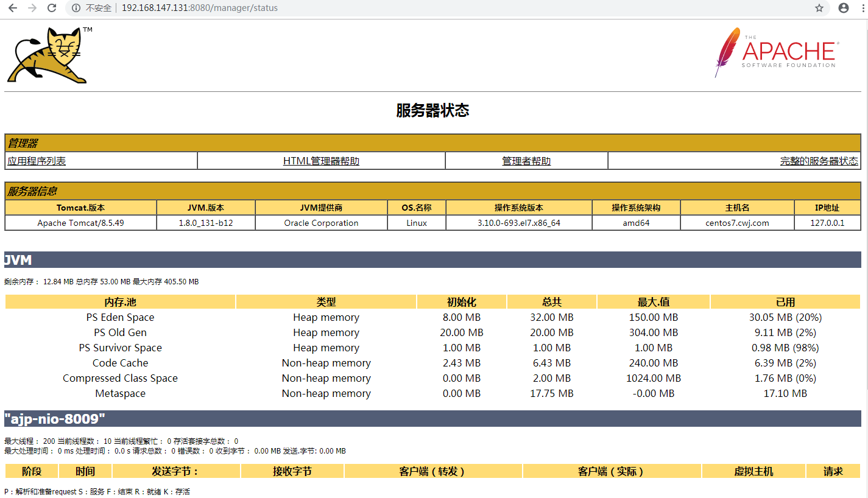The height and width of the screenshot is (498, 868).
Task: Click the 3.10.0-693.el7.x86_64 cell
Action: (519, 223)
